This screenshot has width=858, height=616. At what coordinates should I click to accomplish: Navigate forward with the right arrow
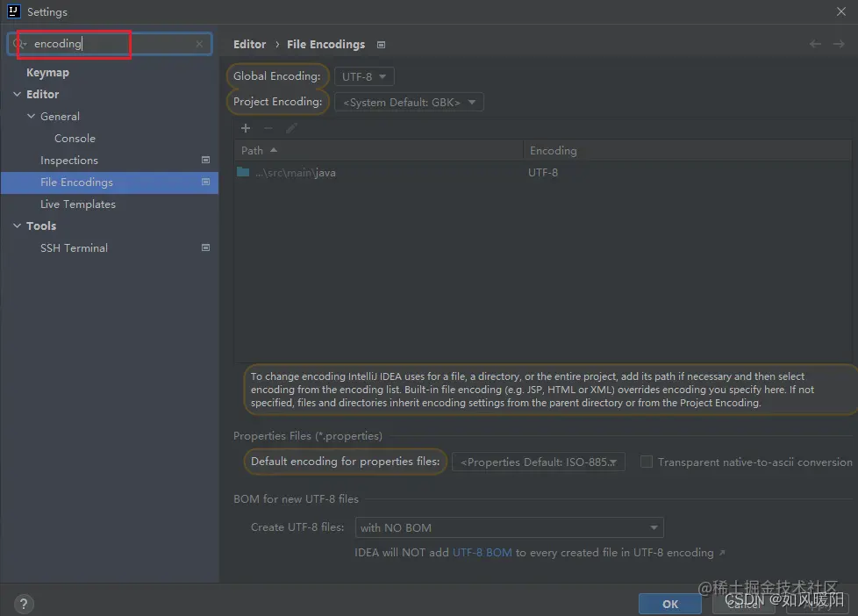tap(839, 44)
